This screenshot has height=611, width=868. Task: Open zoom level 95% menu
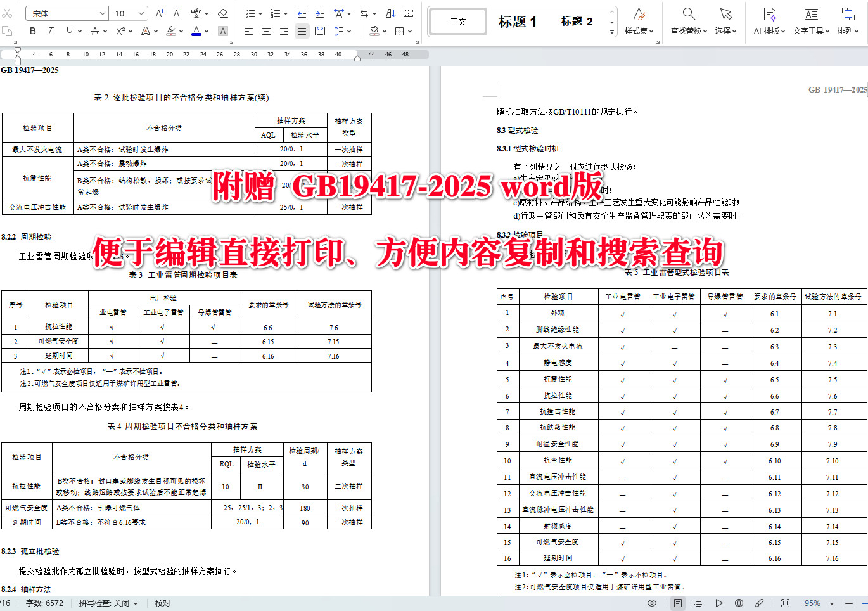(819, 603)
